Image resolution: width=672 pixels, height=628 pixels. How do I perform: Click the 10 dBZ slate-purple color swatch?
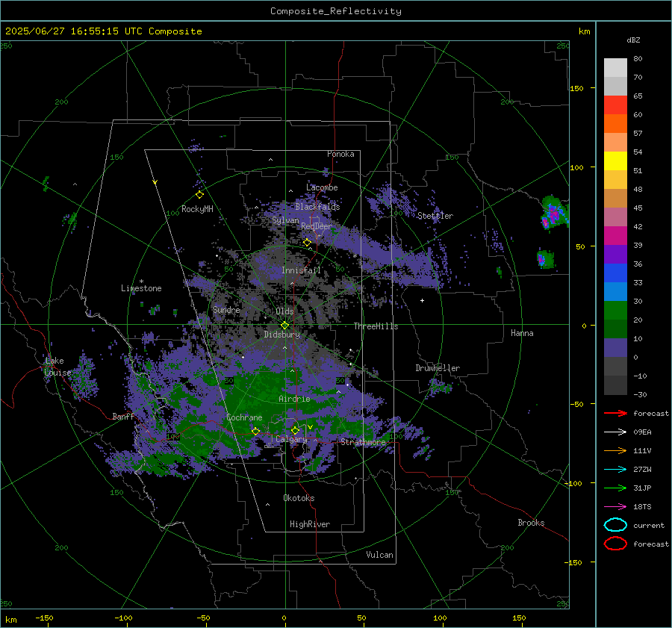tap(615, 348)
